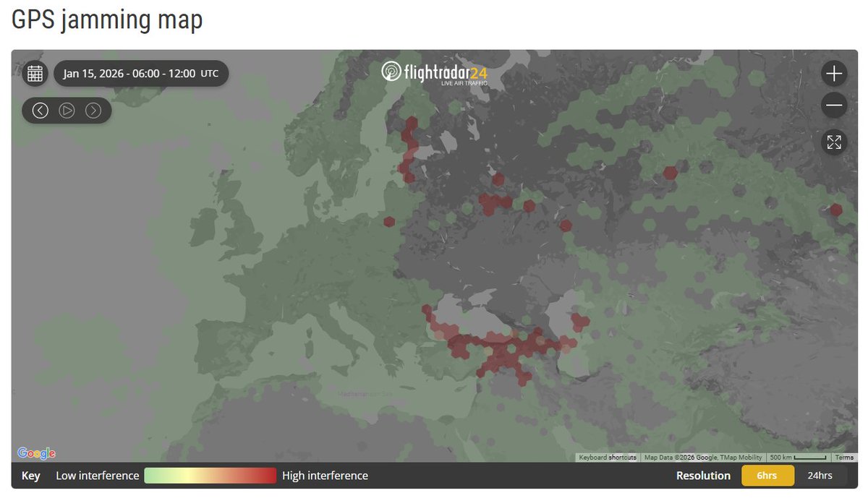868x498 pixels.
Task: Click the "Low interference" label
Action: 98,476
